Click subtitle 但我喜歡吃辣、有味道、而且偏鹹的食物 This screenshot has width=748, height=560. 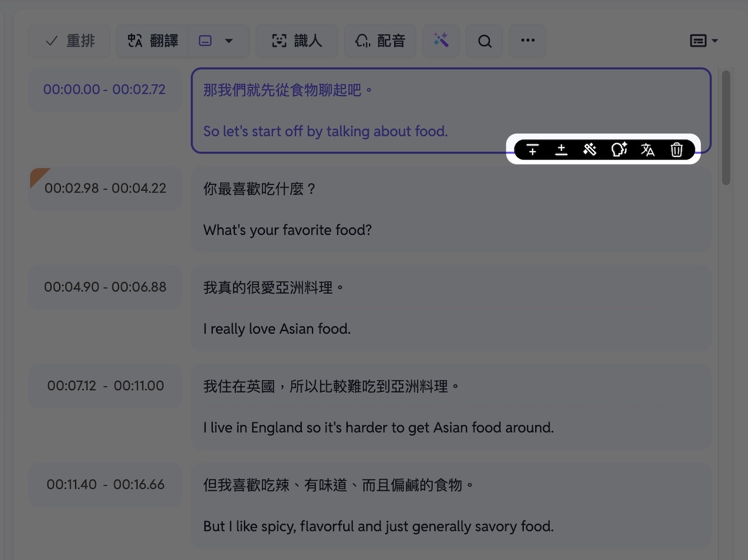[x=338, y=485]
